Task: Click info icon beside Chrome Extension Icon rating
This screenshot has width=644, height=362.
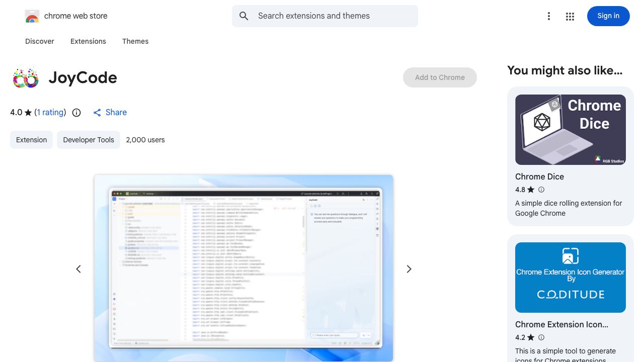Action: pyautogui.click(x=541, y=337)
